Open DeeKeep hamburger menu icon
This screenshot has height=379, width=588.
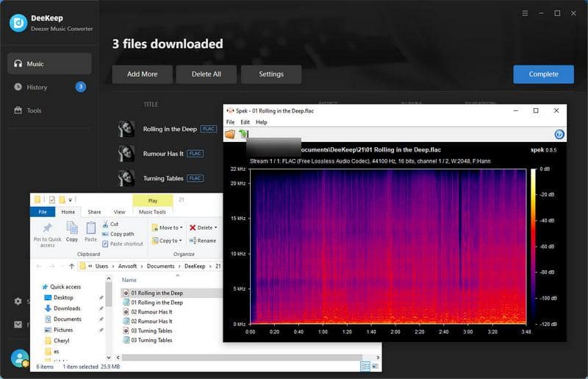(525, 13)
